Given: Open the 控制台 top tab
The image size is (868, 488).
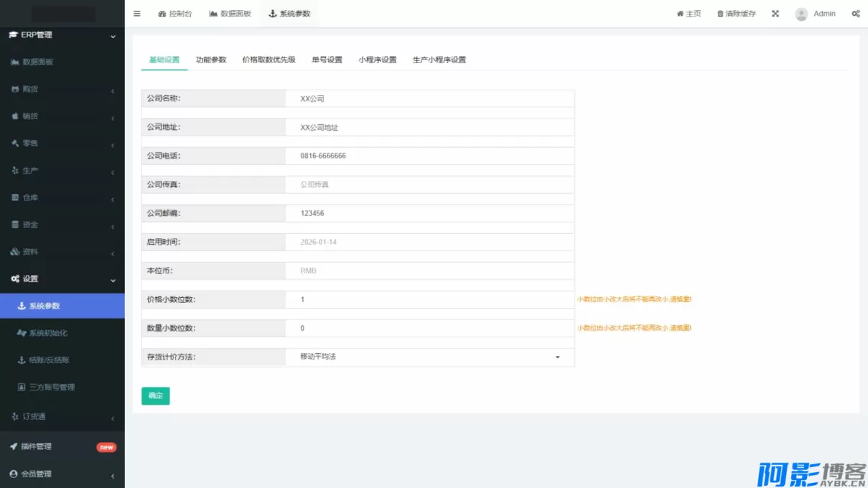Looking at the screenshot, I should click(175, 14).
